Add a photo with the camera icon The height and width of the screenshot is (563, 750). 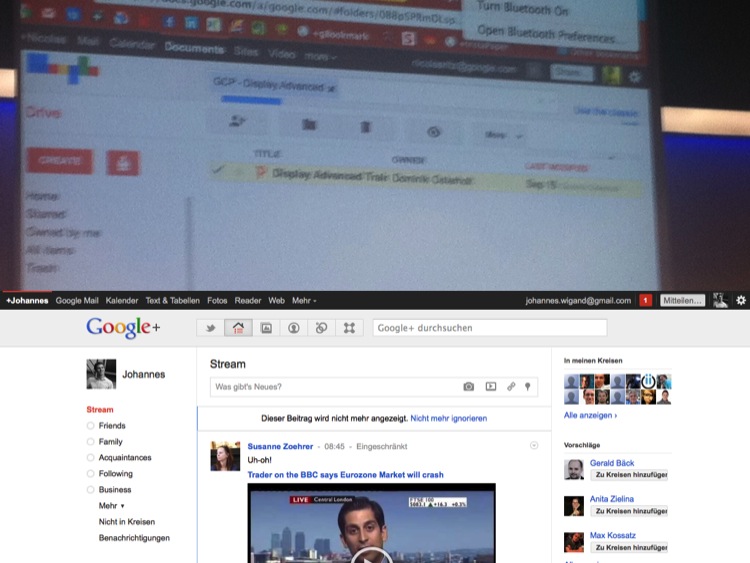pyautogui.click(x=469, y=386)
